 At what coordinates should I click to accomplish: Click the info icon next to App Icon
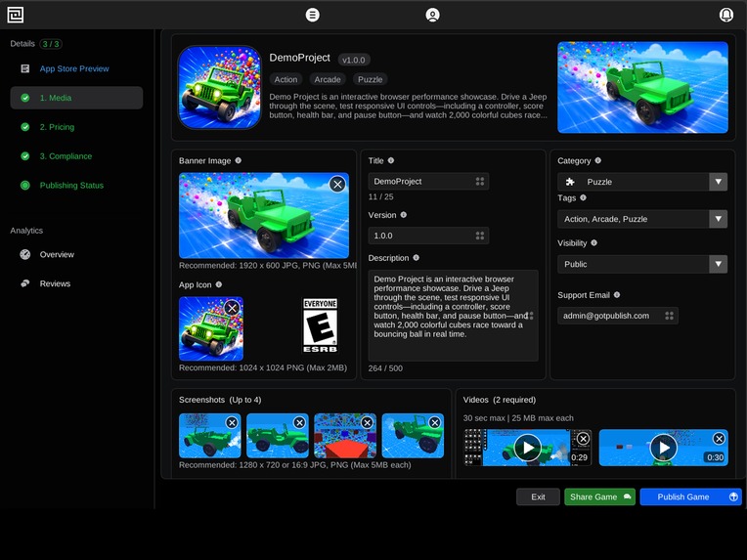219,284
